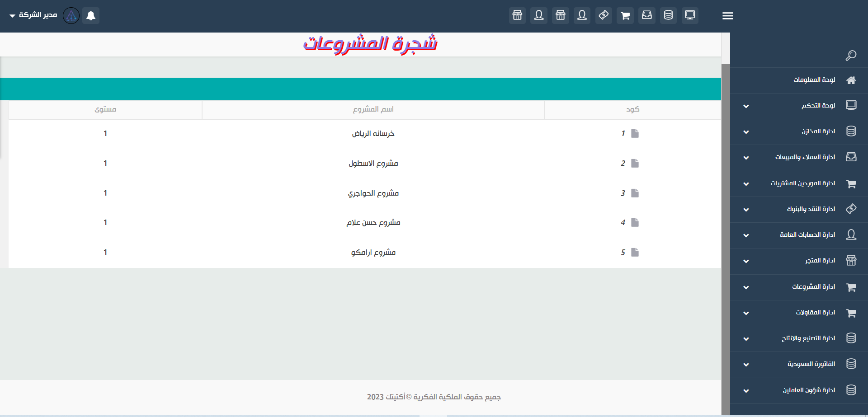
Task: Expand the ادارة الموردين المشتريات chevron
Action: (x=746, y=184)
